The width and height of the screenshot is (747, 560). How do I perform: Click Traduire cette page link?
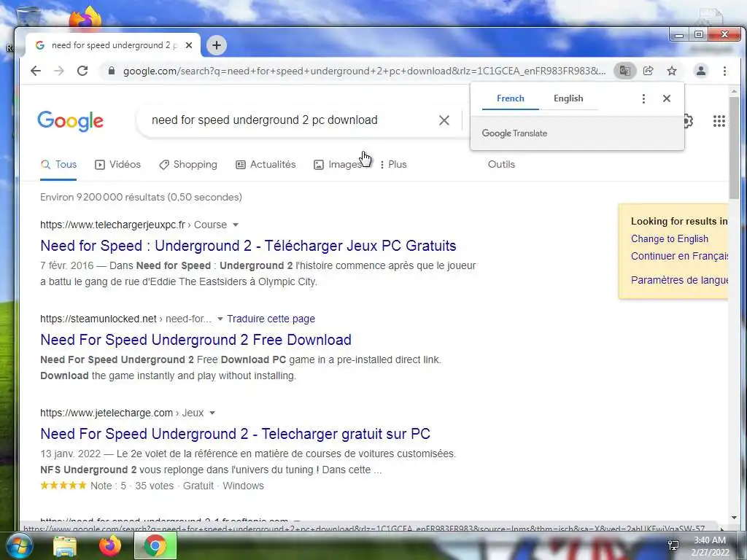271,319
